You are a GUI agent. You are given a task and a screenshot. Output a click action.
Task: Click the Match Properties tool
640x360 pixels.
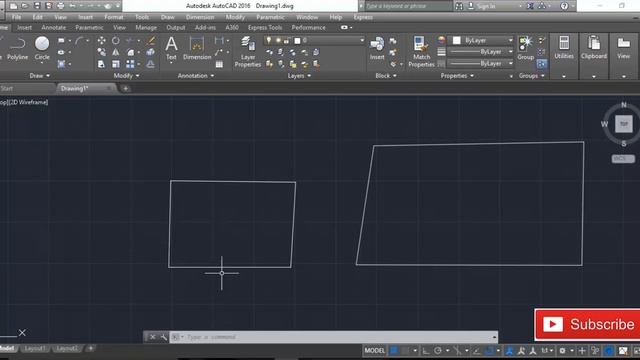(421, 51)
